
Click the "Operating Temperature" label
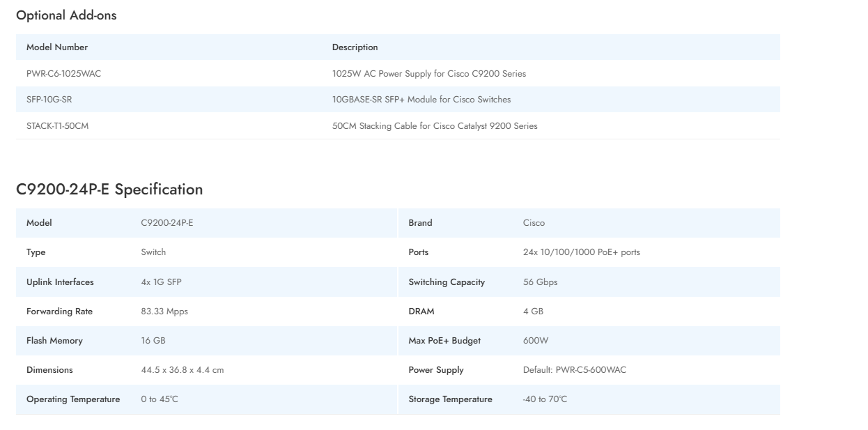point(73,399)
